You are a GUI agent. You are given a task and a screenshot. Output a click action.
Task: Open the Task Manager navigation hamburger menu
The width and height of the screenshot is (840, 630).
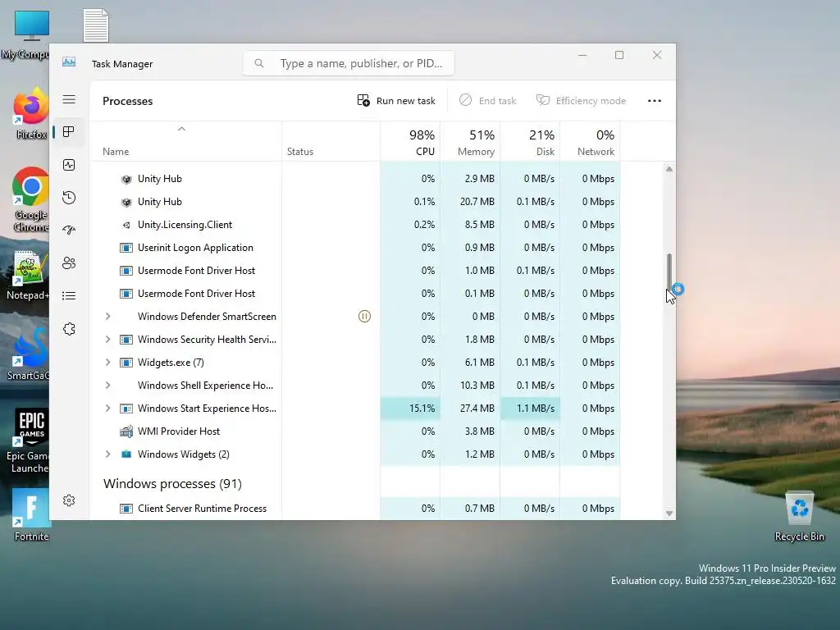tap(69, 99)
